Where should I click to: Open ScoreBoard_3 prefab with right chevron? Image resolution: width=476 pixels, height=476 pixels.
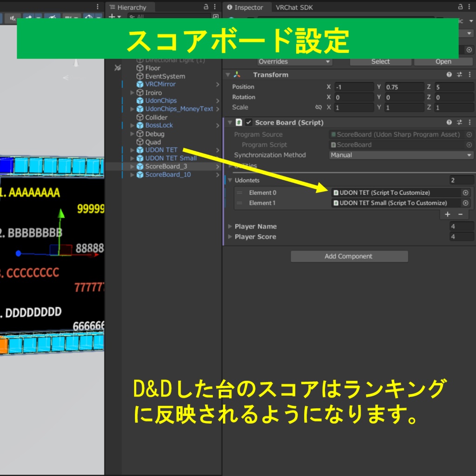[x=218, y=166]
